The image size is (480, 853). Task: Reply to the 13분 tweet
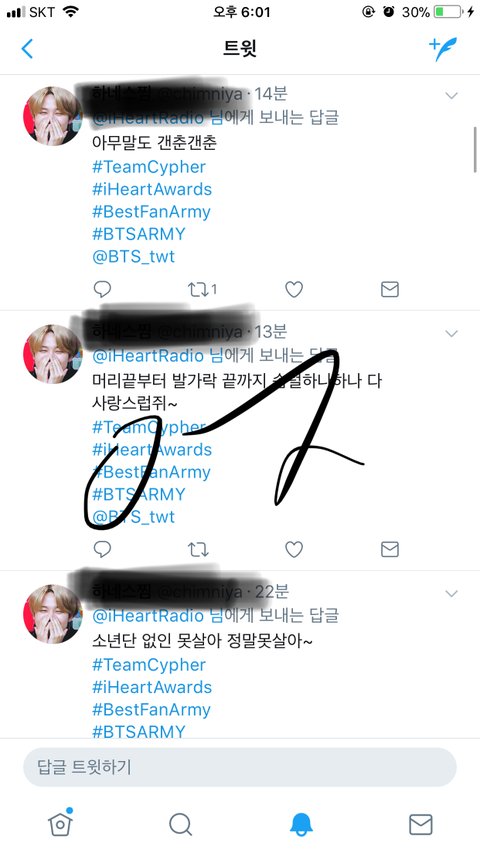[102, 549]
